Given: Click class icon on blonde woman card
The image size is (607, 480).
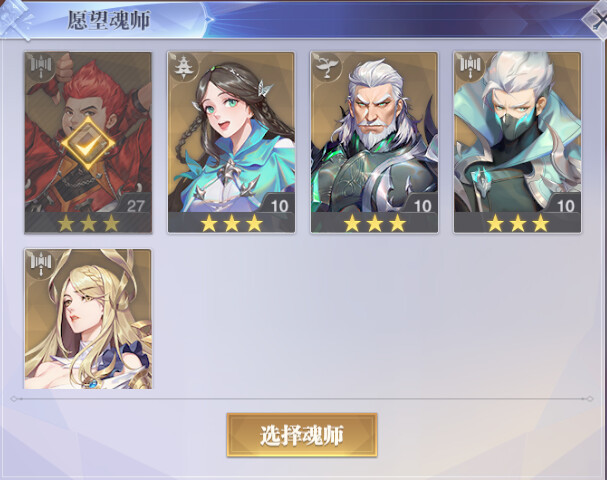Looking at the screenshot, I should point(41,264).
